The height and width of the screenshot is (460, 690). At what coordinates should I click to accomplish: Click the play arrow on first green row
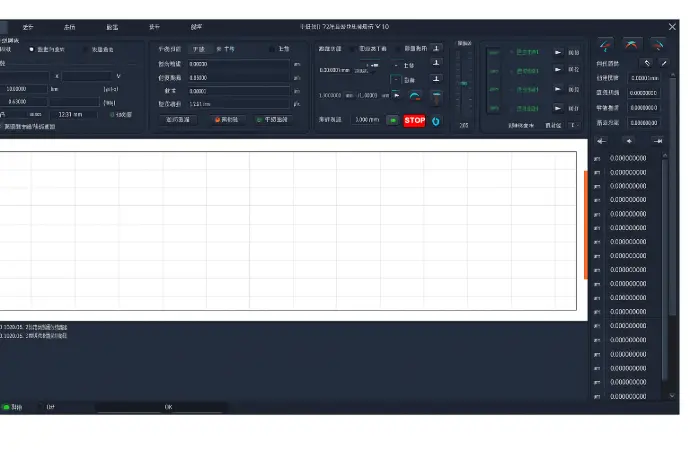click(x=558, y=52)
